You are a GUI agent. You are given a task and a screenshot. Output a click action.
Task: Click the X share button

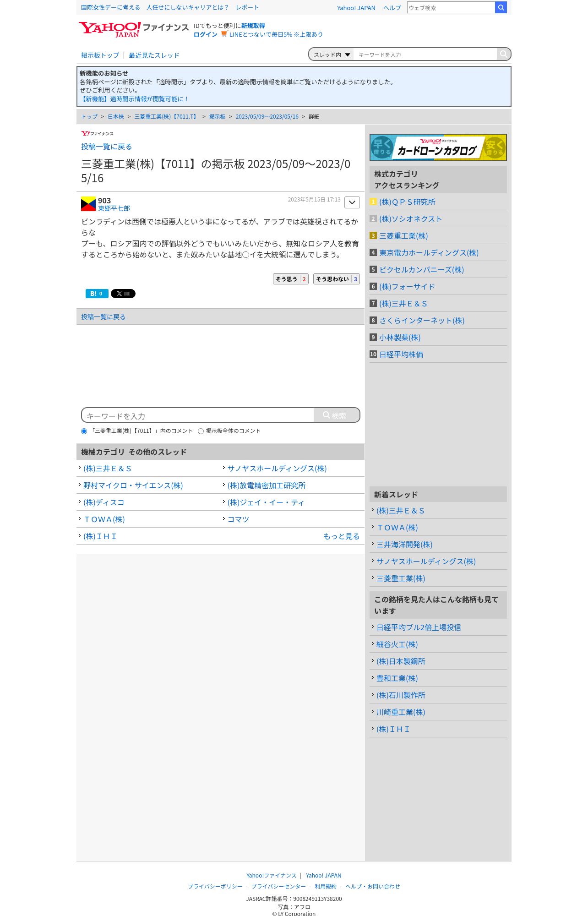click(x=123, y=294)
